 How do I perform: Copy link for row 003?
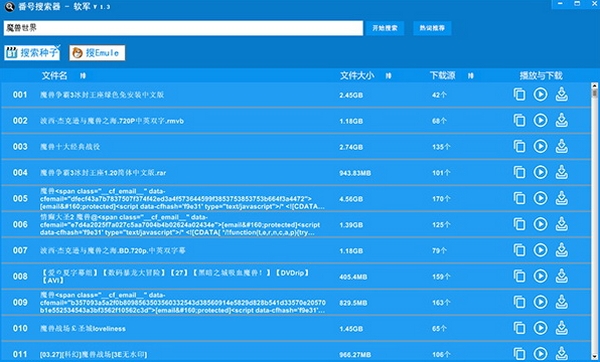[x=519, y=147]
